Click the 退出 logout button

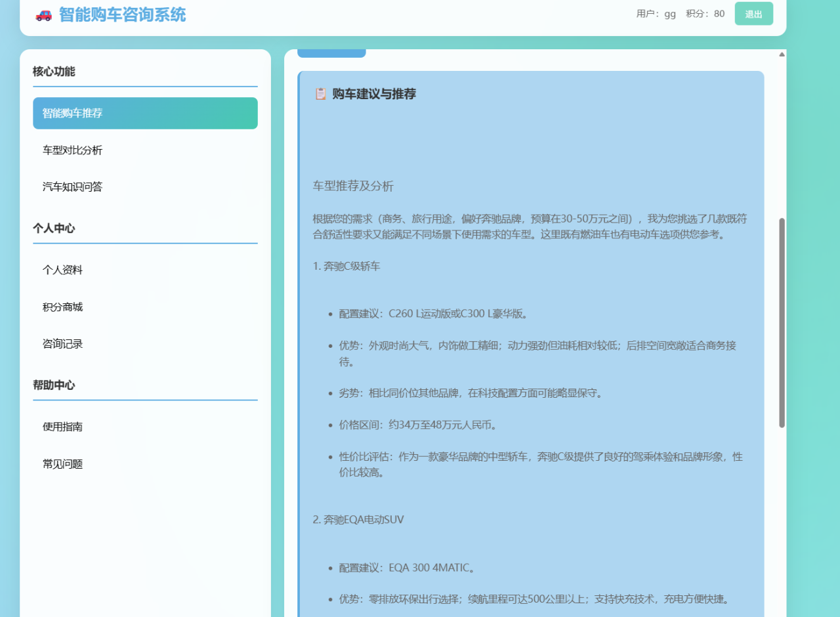pyautogui.click(x=753, y=13)
